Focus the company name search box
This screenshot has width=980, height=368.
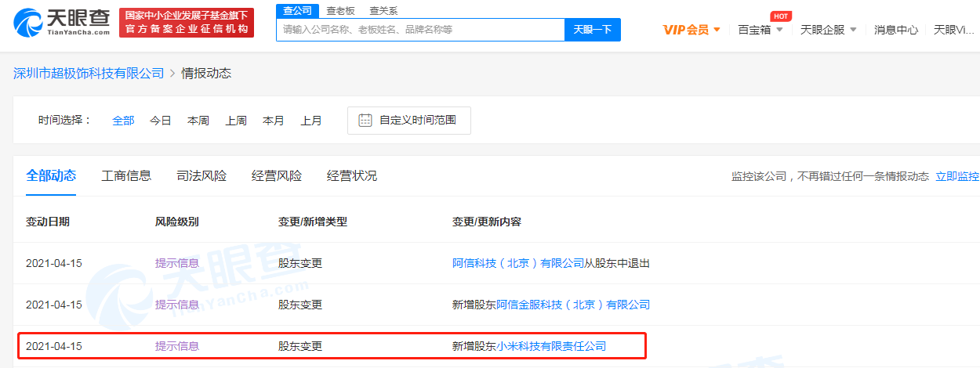tap(420, 30)
